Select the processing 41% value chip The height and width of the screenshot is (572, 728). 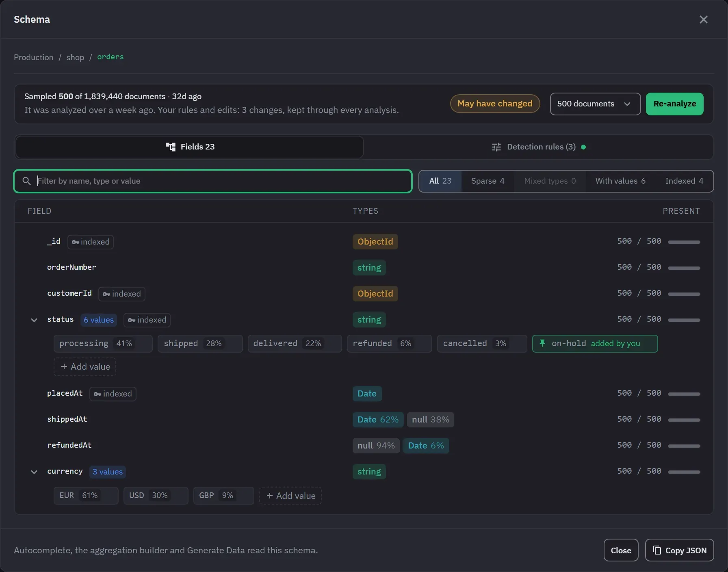point(103,344)
